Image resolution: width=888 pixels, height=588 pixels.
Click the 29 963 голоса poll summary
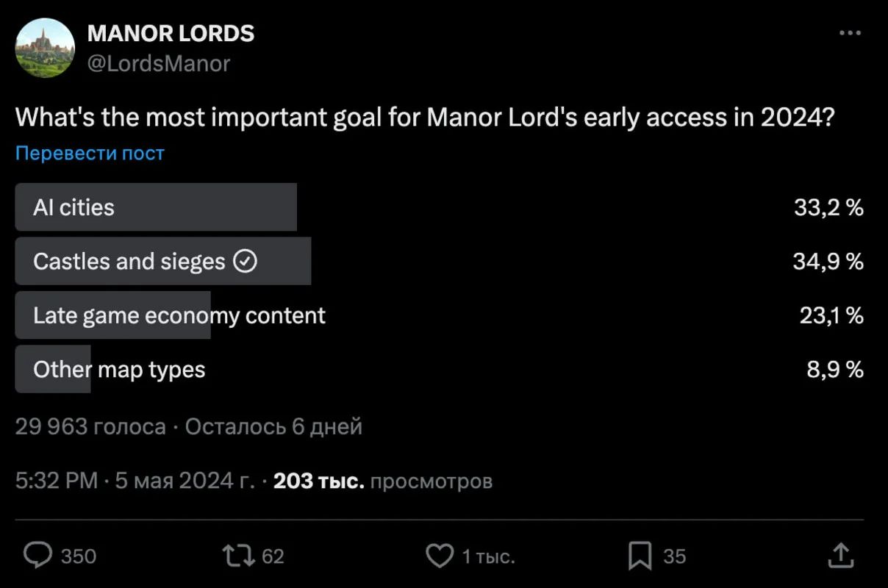click(90, 426)
